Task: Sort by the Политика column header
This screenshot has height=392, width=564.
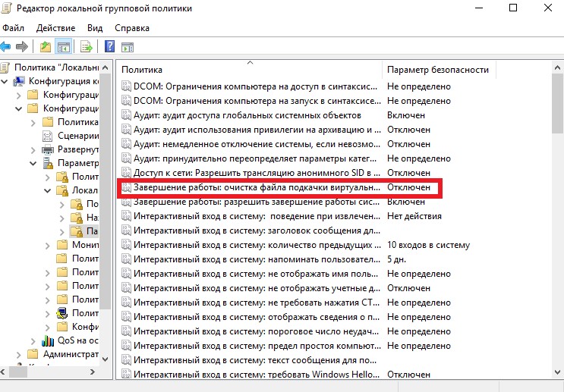Action: pyautogui.click(x=250, y=70)
